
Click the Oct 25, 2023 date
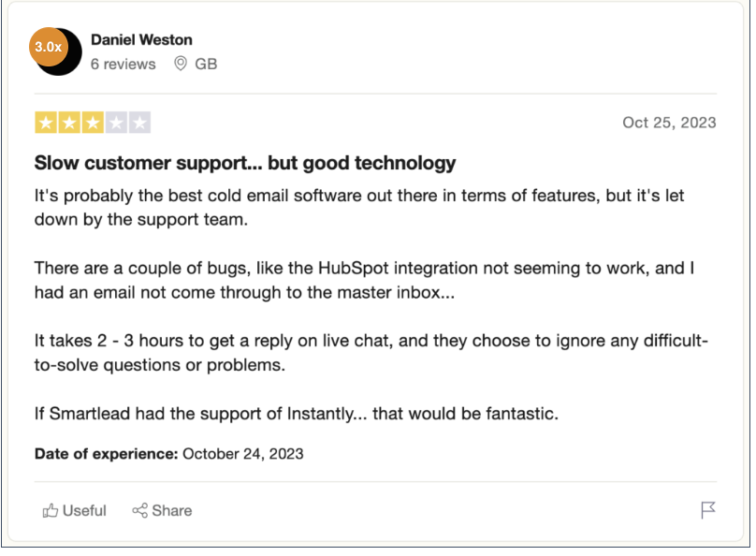(x=669, y=123)
